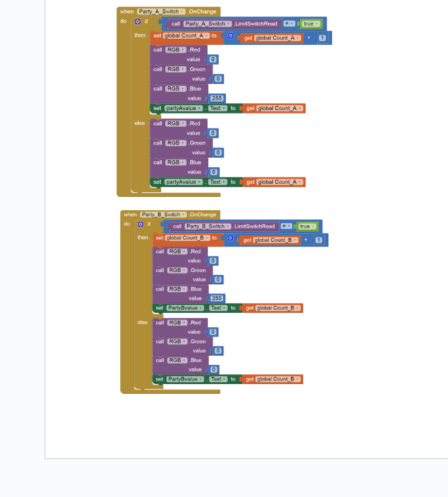Open partyAvalue component dropdown in then branch
The image size is (448, 497).
(184, 109)
